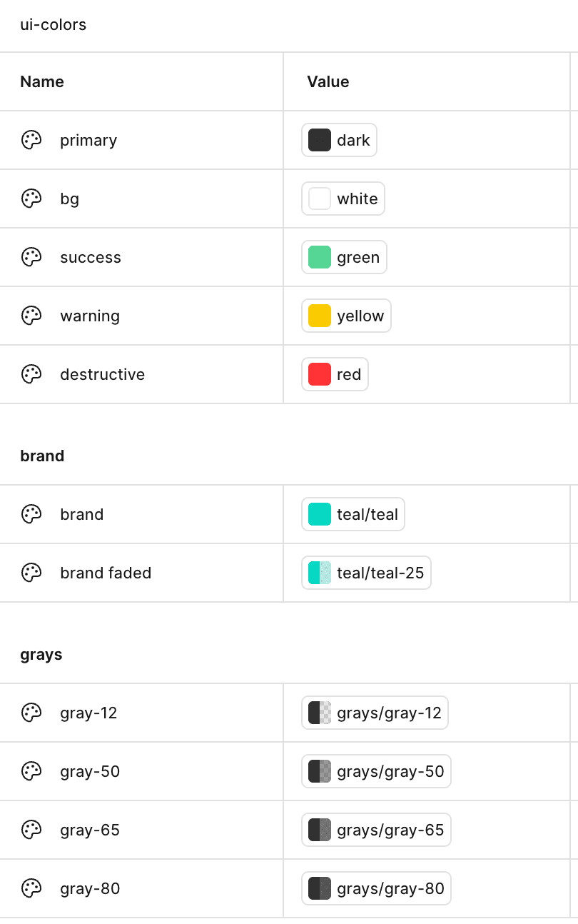Open the teal/teal alias chip
Screen dimensions: 578x924
click(x=353, y=514)
